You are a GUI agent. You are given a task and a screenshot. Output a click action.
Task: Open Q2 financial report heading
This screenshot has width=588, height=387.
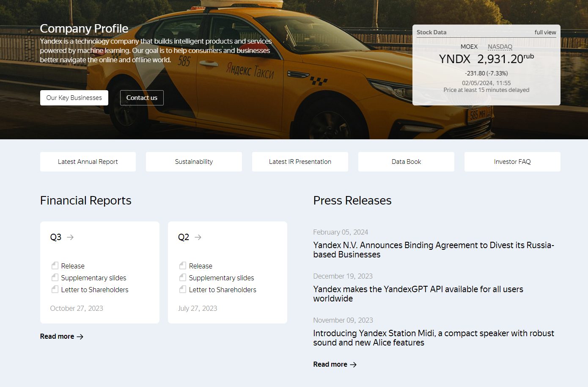[x=184, y=237]
